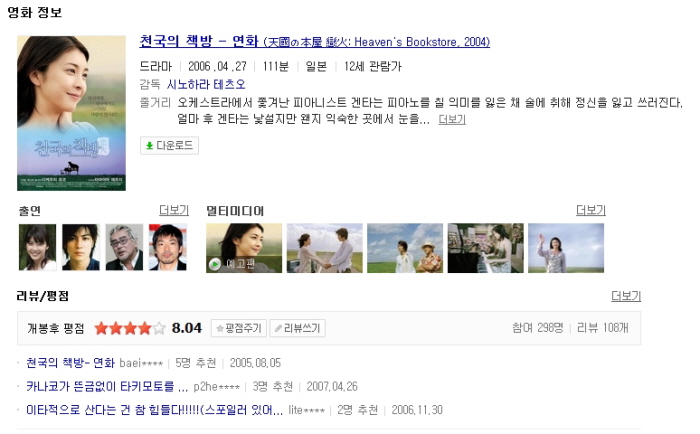Select the first actress cast photo
The height and width of the screenshot is (434, 700).
38,247
